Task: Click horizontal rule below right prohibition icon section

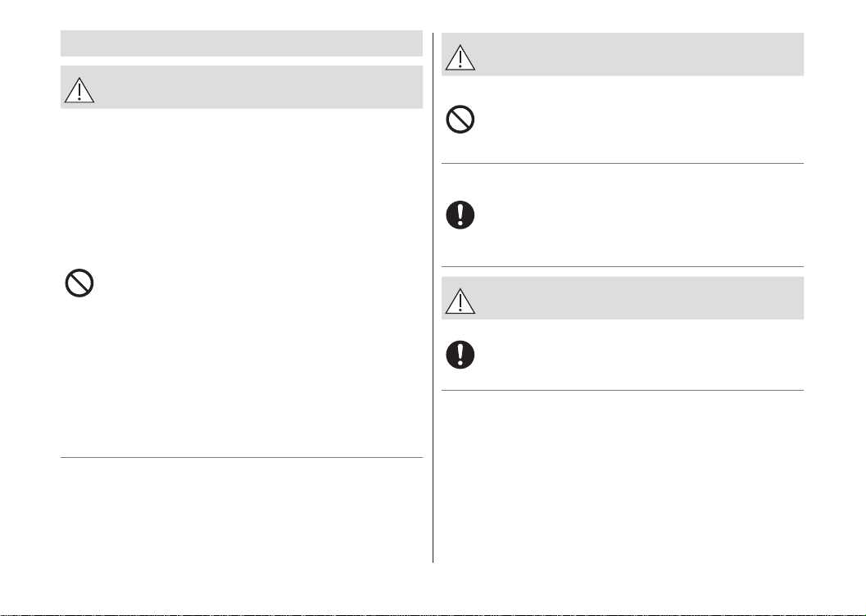Action: [623, 163]
